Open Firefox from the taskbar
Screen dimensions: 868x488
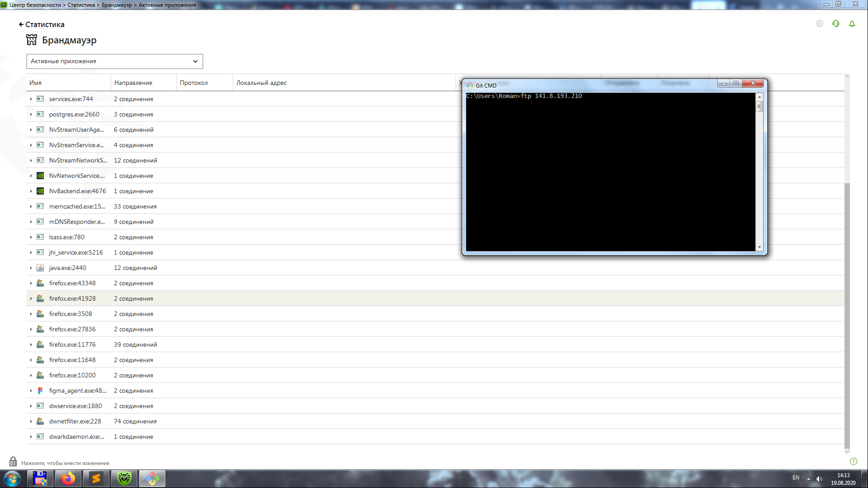(68, 479)
